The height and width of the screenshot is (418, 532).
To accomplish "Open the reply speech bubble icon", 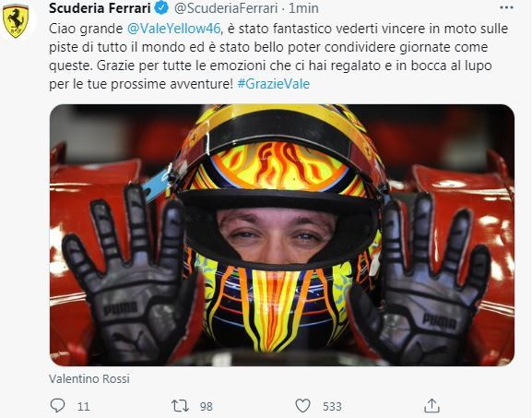I will point(57,405).
